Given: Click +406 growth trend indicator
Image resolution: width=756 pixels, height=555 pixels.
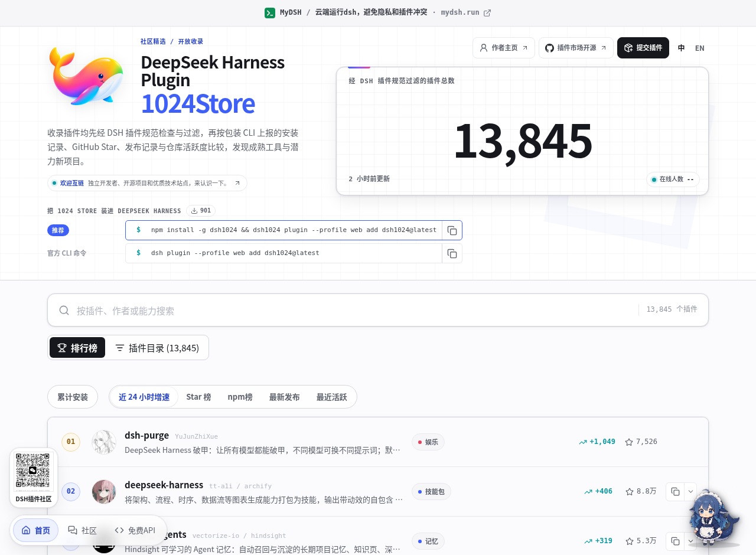Looking at the screenshot, I should (x=598, y=491).
